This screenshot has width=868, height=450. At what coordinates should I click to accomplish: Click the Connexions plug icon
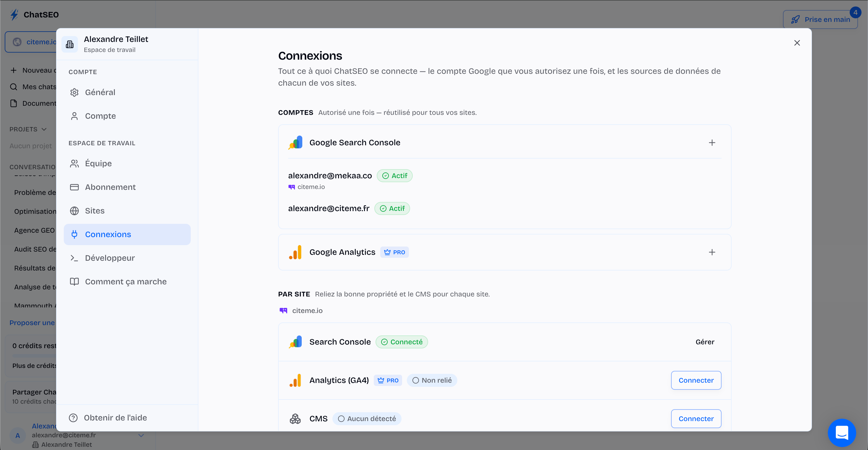[74, 234]
